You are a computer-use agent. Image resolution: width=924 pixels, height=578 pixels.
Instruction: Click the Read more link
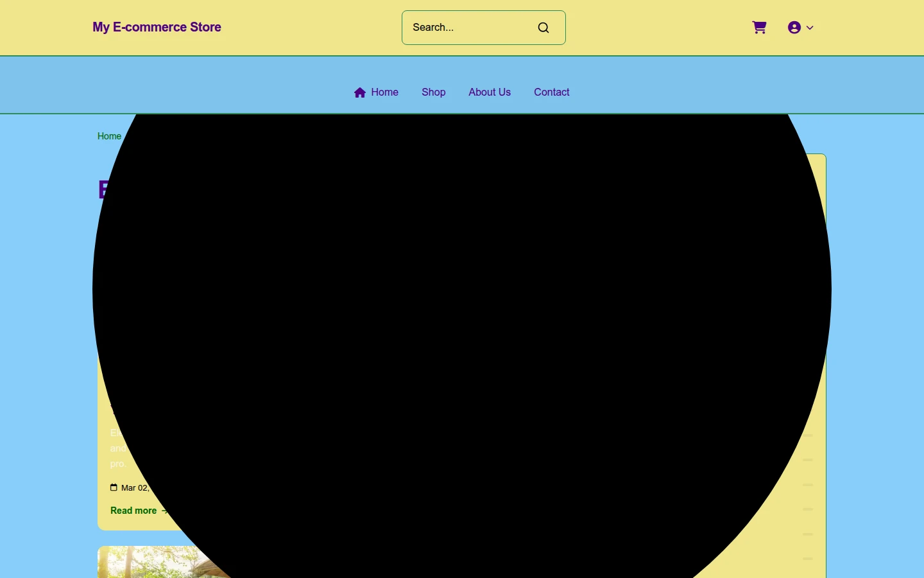pos(139,511)
